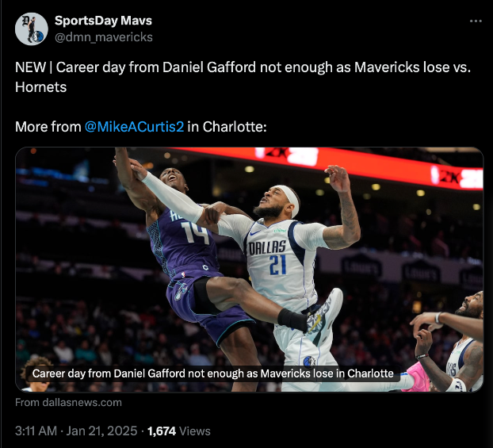Click the word Hornets in the tweet
Image resolution: width=493 pixels, height=448 pixels.
pyautogui.click(x=41, y=87)
